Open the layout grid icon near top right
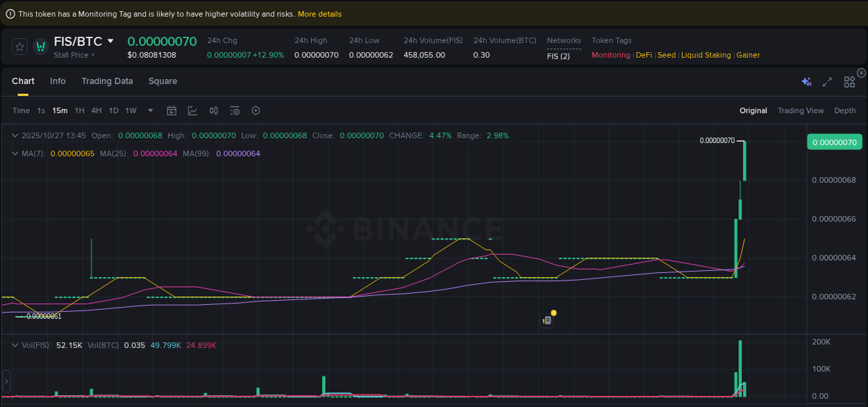Image resolution: width=868 pixels, height=407 pixels. click(x=849, y=81)
